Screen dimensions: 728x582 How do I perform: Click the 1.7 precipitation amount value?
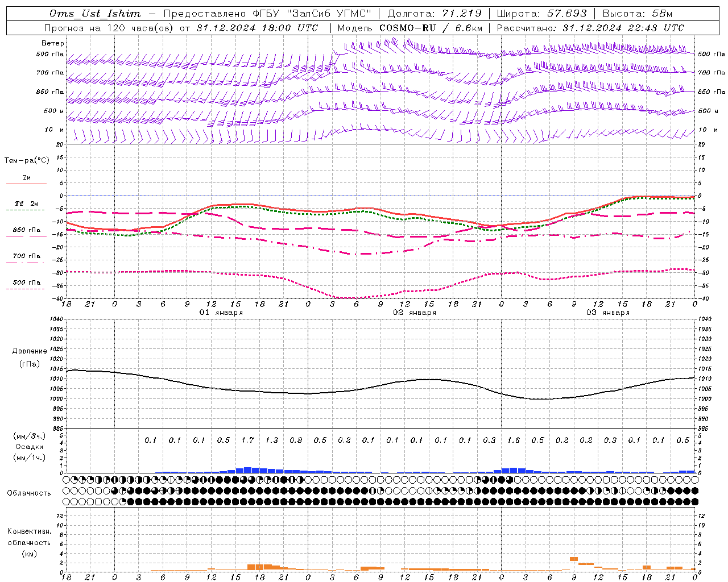(247, 440)
